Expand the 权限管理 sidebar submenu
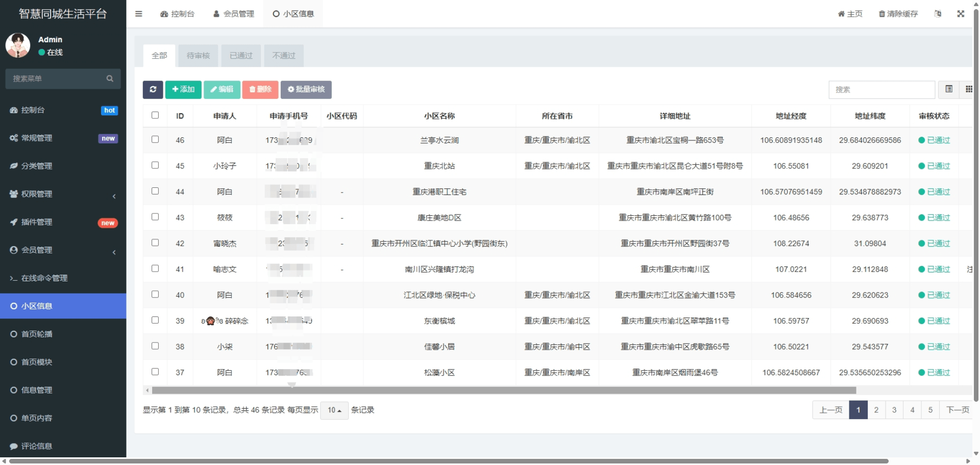The height and width of the screenshot is (465, 980). coord(63,194)
